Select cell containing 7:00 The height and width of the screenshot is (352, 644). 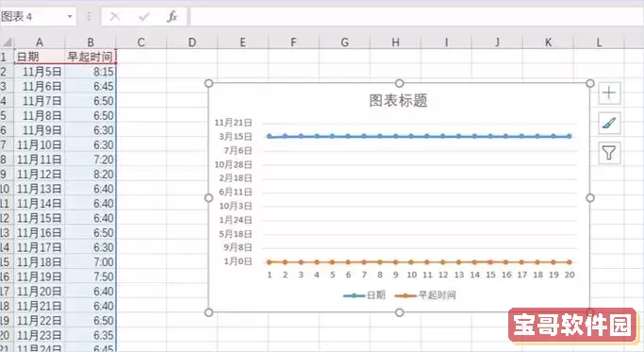pos(91,262)
